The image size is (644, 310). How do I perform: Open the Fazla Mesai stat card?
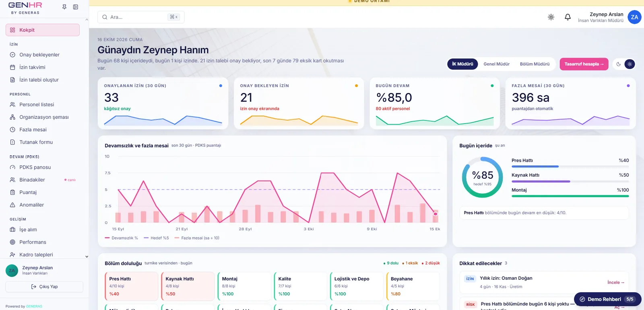(x=571, y=103)
